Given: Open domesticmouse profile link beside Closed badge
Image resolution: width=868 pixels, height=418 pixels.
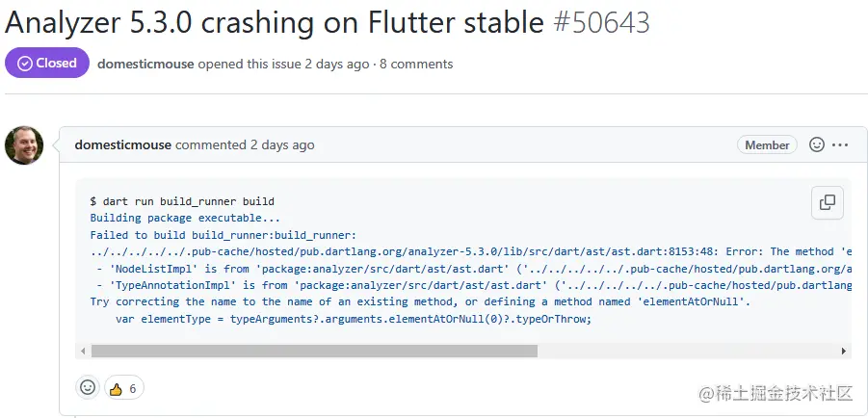Looking at the screenshot, I should 145,65.
